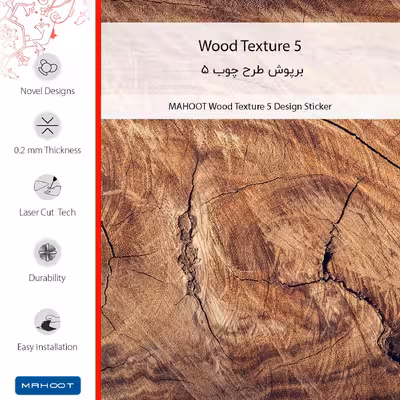Click the Persian subtitle text
This screenshot has width=400, height=400.
(x=252, y=71)
